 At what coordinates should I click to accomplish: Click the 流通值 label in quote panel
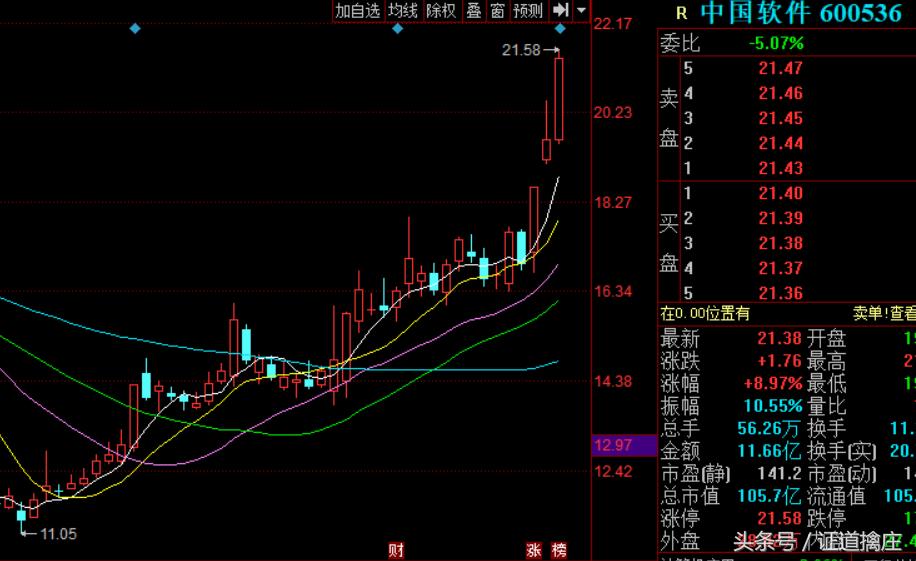pos(837,496)
